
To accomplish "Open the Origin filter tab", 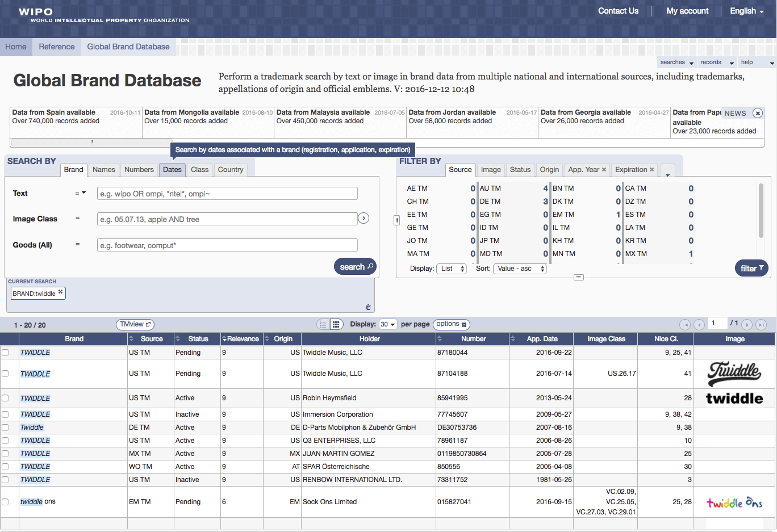I will point(549,169).
